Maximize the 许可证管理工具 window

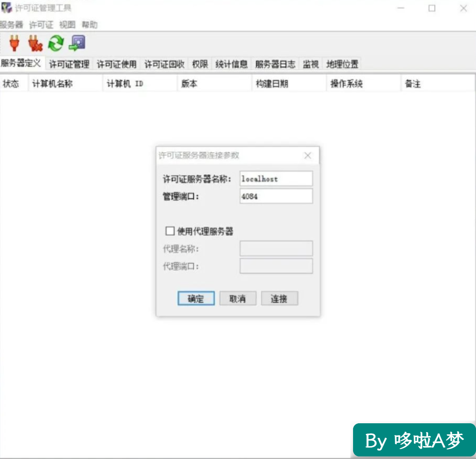click(432, 8)
